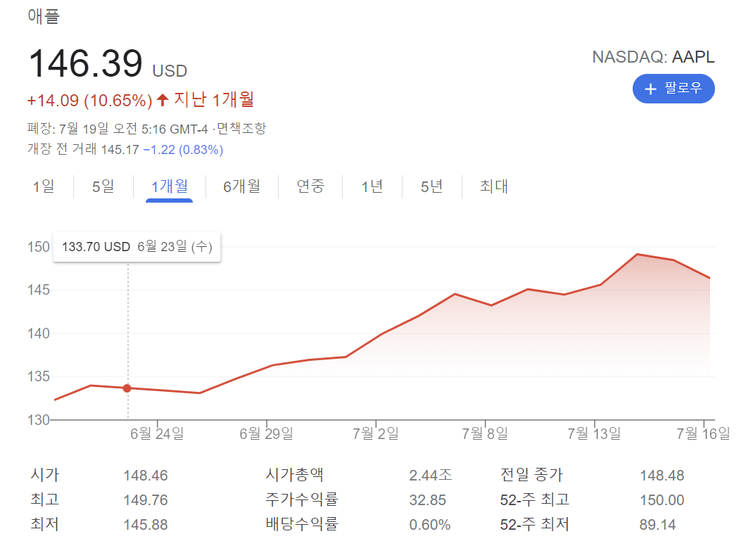Select the 1일 time range tab
The image size is (753, 560).
point(44,186)
